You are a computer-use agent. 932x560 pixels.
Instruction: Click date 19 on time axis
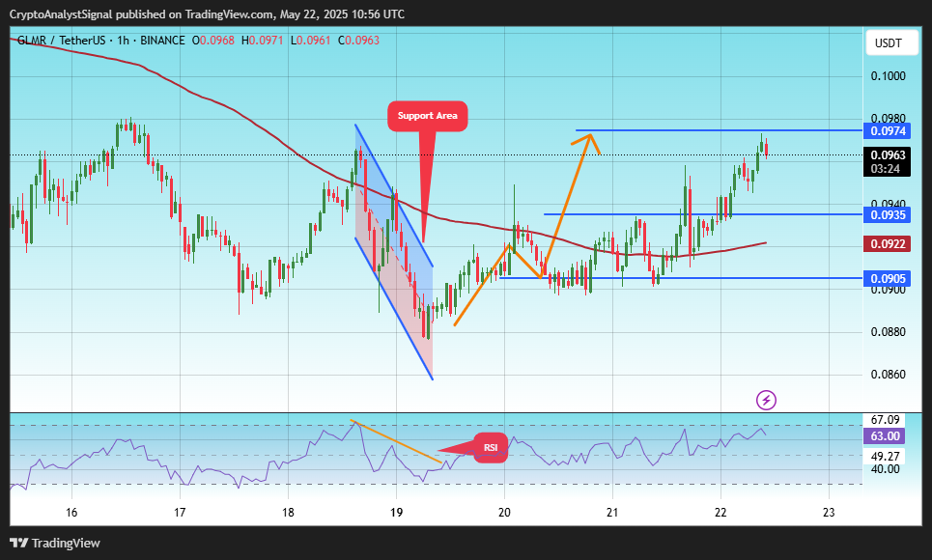(396, 513)
